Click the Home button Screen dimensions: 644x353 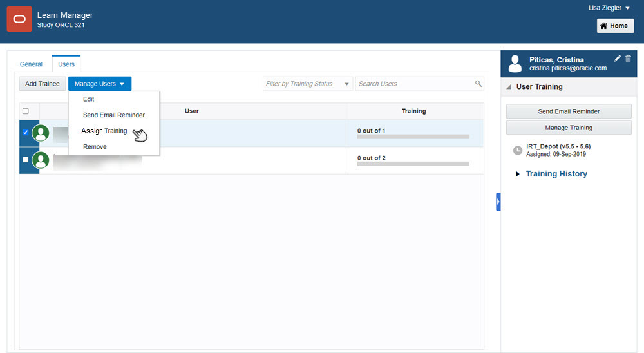(615, 26)
